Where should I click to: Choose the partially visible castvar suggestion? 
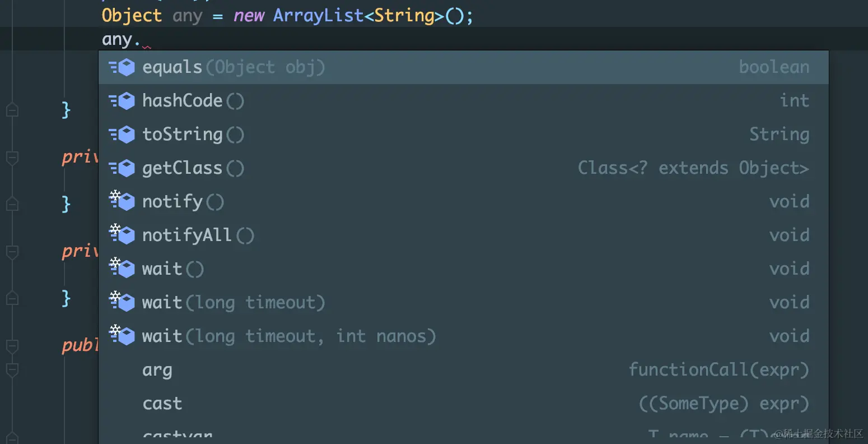tap(178, 436)
